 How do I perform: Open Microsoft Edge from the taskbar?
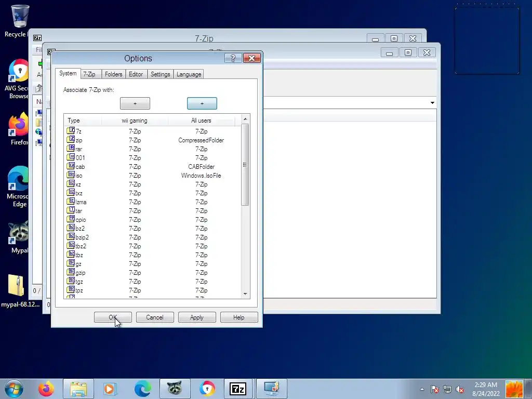pos(143,389)
